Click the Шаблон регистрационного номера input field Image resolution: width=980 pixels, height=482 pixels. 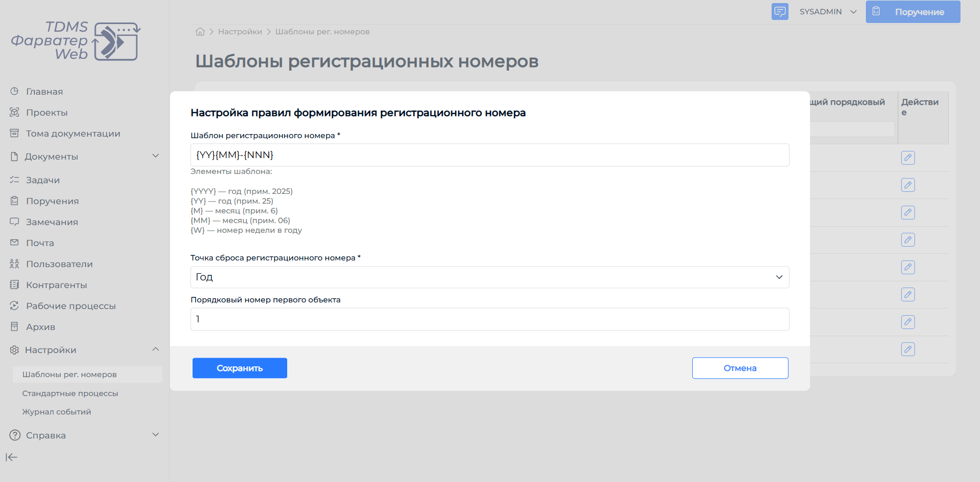[489, 155]
